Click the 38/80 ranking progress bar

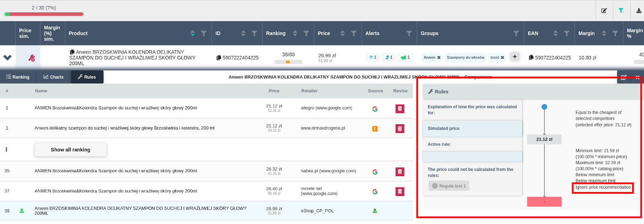(x=288, y=62)
